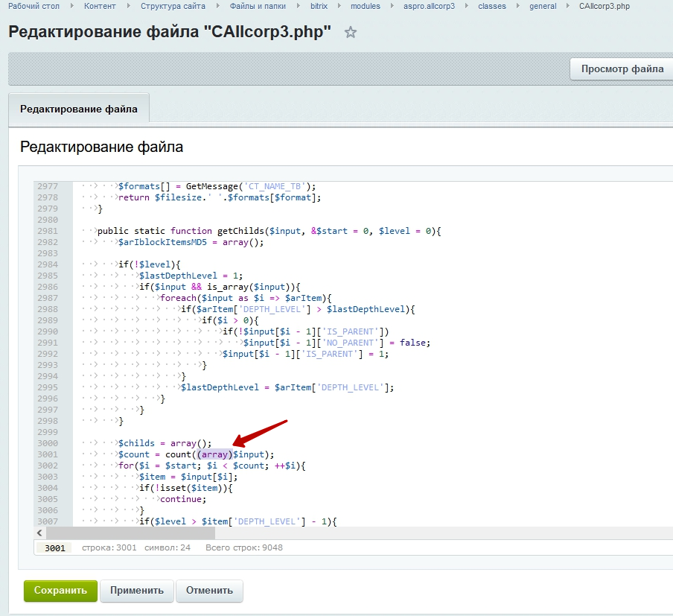Image resolution: width=673 pixels, height=616 pixels.
Task: Expand breadcrumb arrow after Рабочий стол
Action: (x=72, y=6)
